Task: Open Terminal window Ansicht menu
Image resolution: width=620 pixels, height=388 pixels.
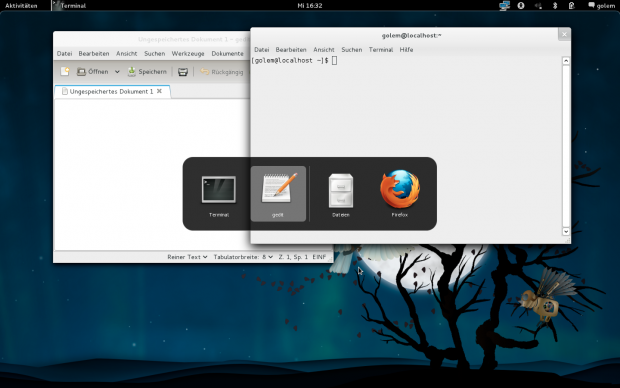Action: point(324,49)
